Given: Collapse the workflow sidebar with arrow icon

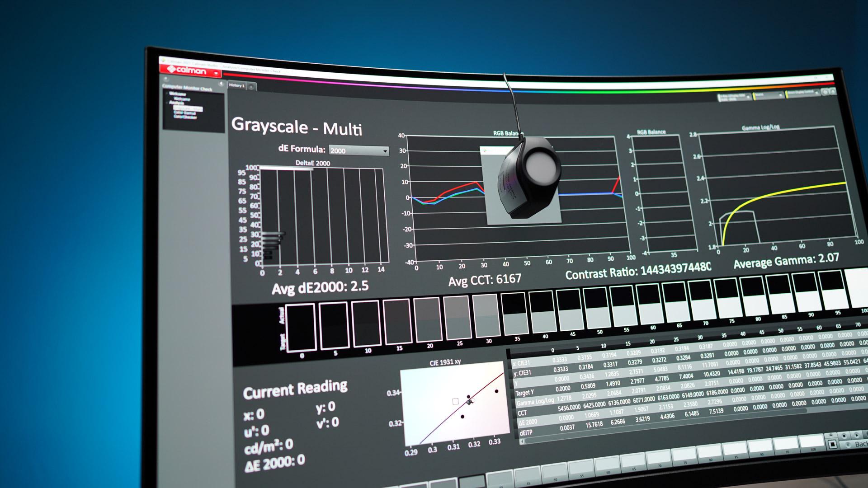Looking at the screenshot, I should pyautogui.click(x=221, y=84).
